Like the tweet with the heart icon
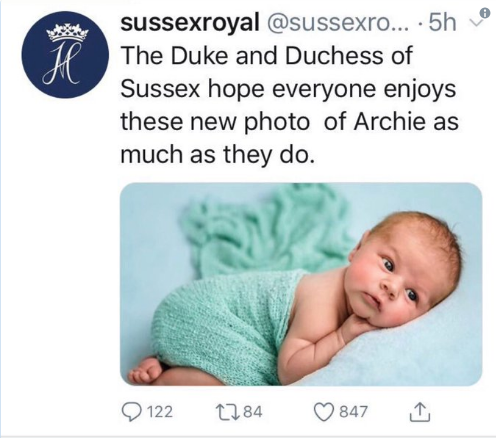496x438 pixels. (325, 412)
